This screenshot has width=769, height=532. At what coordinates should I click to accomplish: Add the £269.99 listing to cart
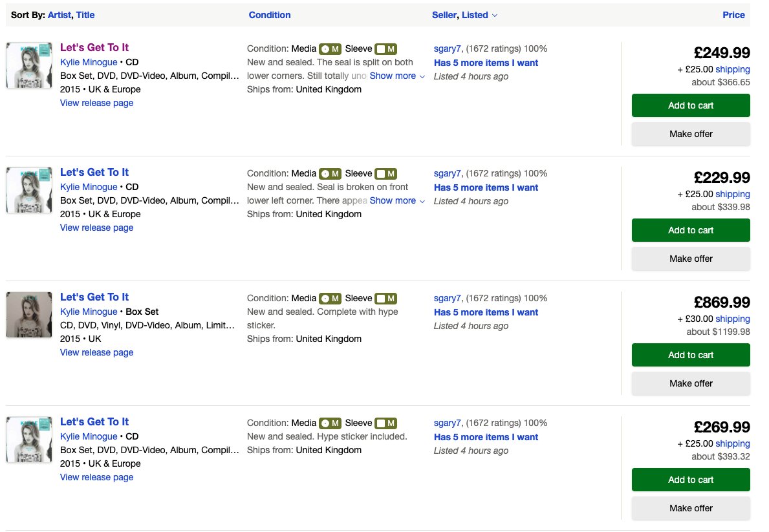[x=691, y=480]
